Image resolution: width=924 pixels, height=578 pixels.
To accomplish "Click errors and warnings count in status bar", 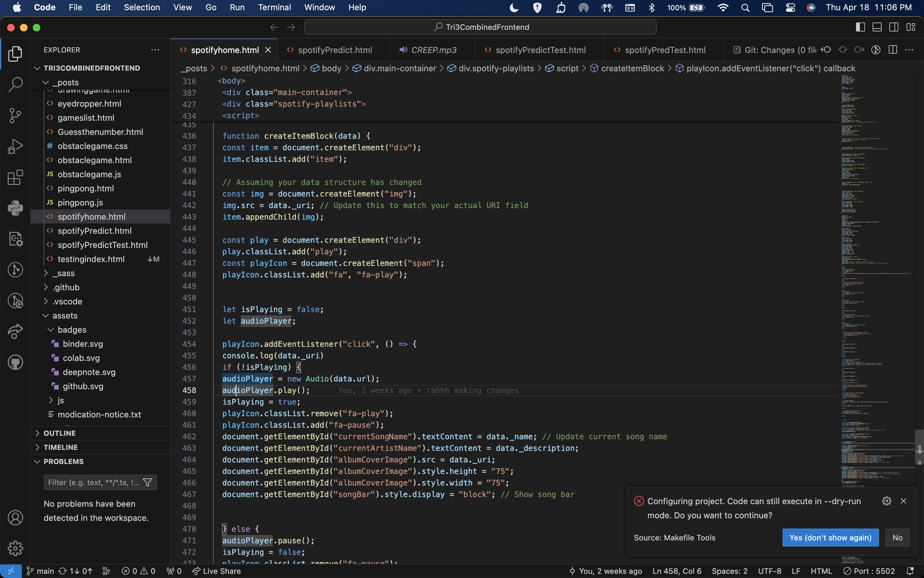I will (x=138, y=571).
